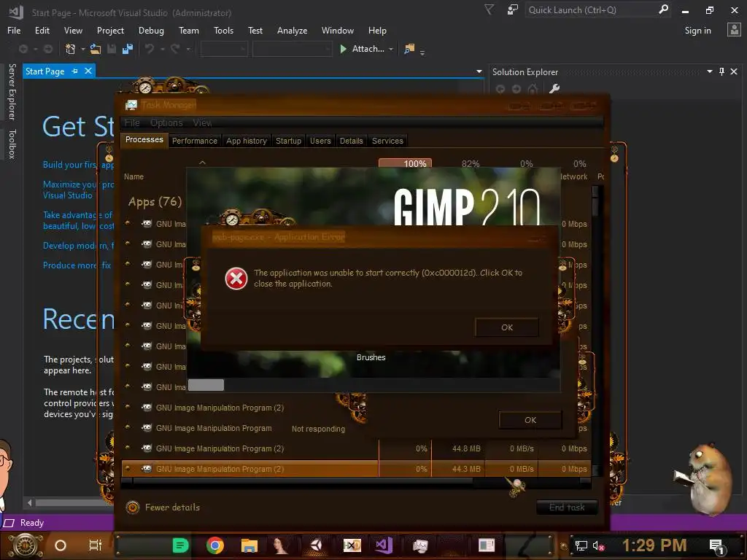Click 'Develop modern' link on Start Page
The image size is (747, 560).
point(79,246)
